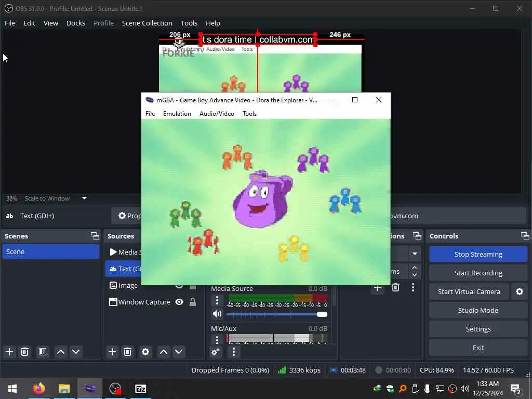
Task: Open OBS Edit menu
Action: [29, 23]
